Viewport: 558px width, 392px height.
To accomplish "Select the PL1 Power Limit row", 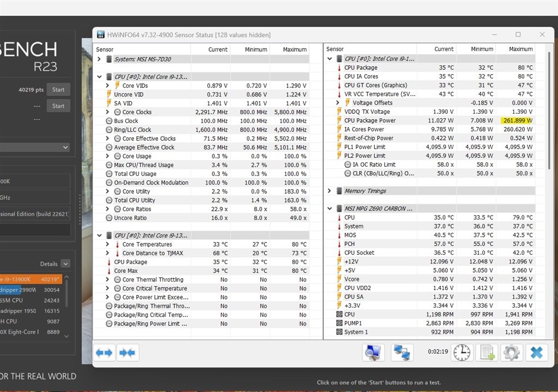I will 429,147.
